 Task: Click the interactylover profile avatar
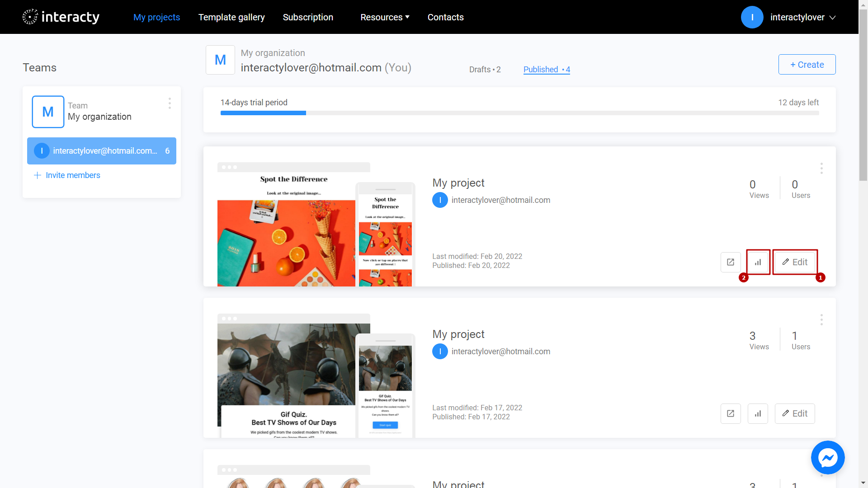tap(752, 17)
